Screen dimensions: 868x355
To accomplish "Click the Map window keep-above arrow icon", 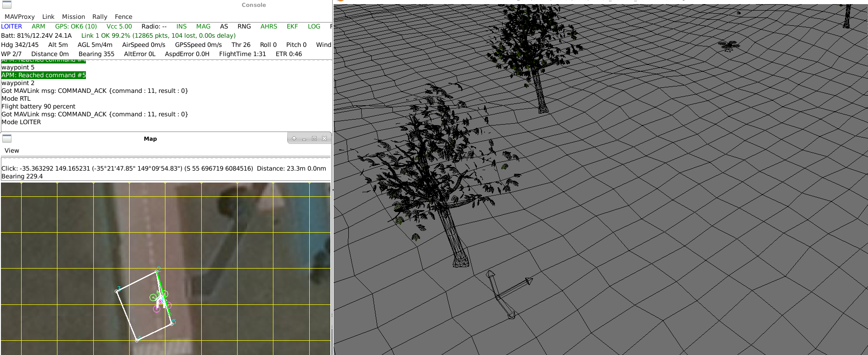I will click(x=294, y=138).
